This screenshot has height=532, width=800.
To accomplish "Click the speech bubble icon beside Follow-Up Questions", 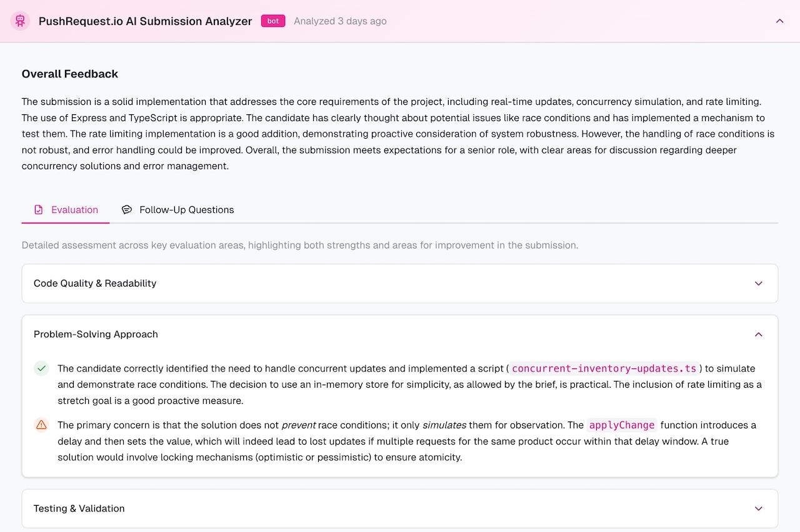I will [x=127, y=209].
